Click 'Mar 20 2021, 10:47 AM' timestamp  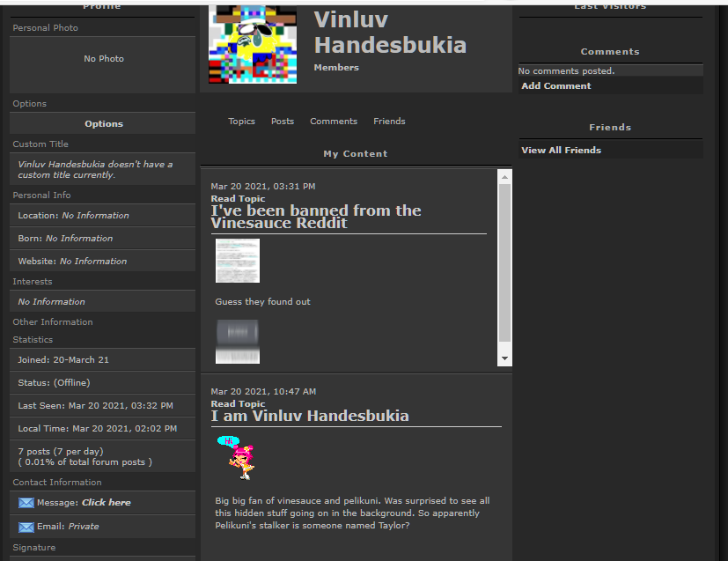263,392
